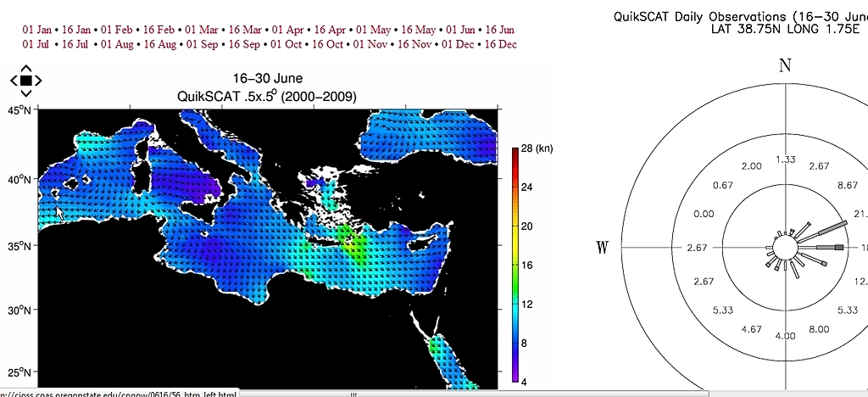Choose the 01 May period link

[x=374, y=30]
